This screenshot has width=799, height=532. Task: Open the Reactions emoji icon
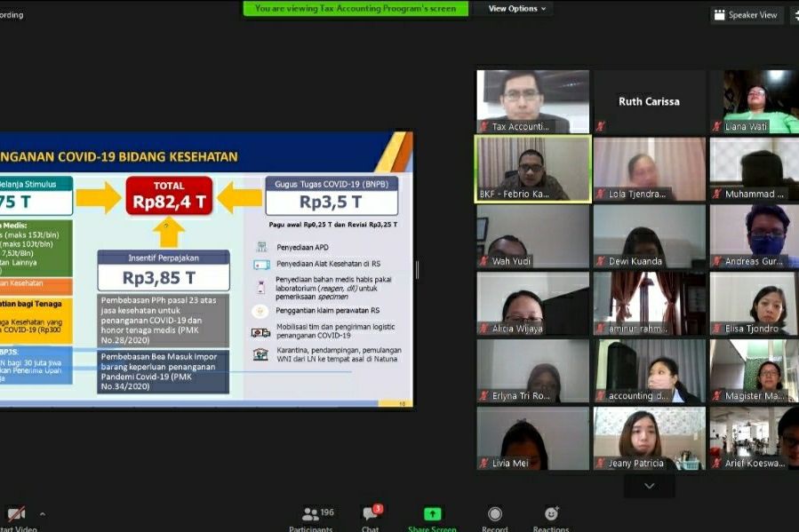pyautogui.click(x=551, y=513)
